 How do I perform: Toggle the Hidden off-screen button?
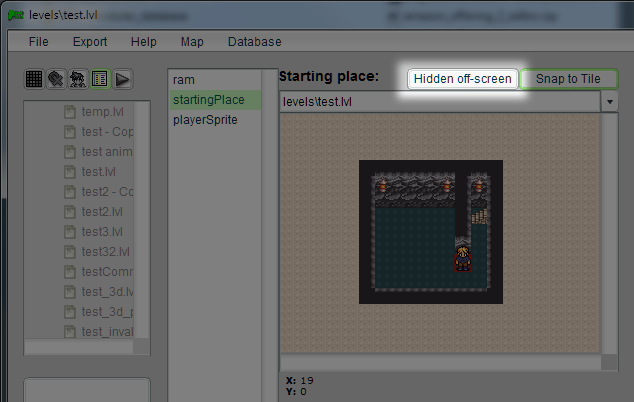pyautogui.click(x=463, y=78)
